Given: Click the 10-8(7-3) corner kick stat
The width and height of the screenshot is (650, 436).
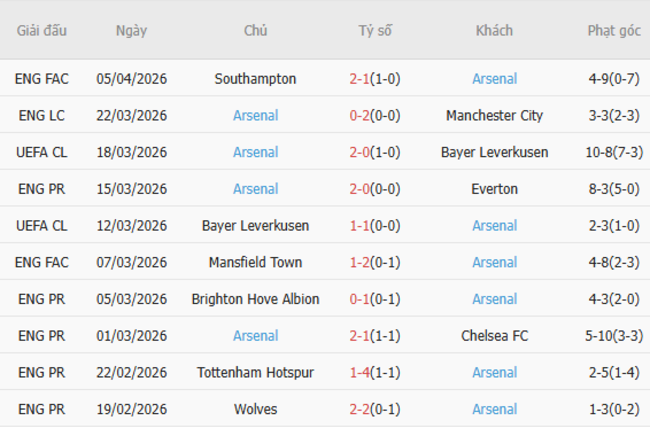Looking at the screenshot, I should (614, 152).
